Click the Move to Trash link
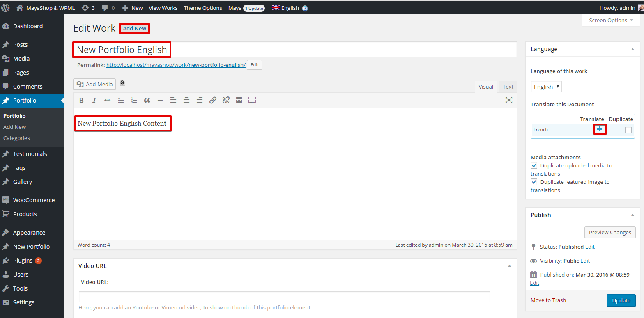 click(548, 300)
